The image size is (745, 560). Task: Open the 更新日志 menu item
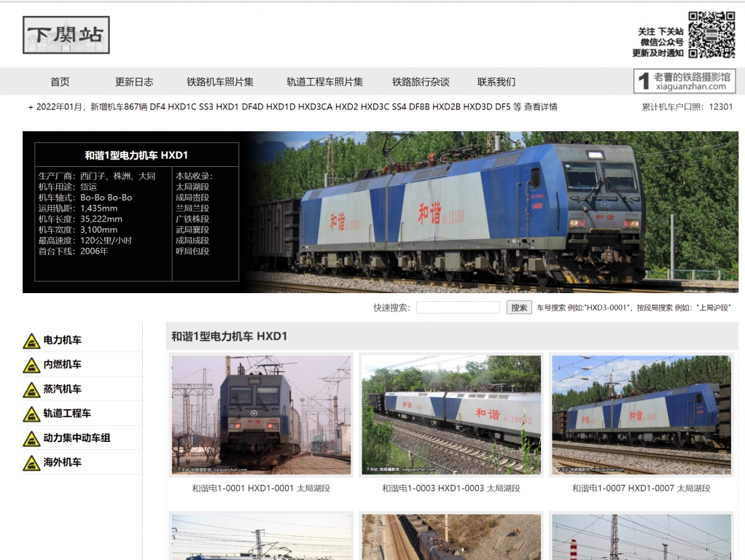point(134,82)
